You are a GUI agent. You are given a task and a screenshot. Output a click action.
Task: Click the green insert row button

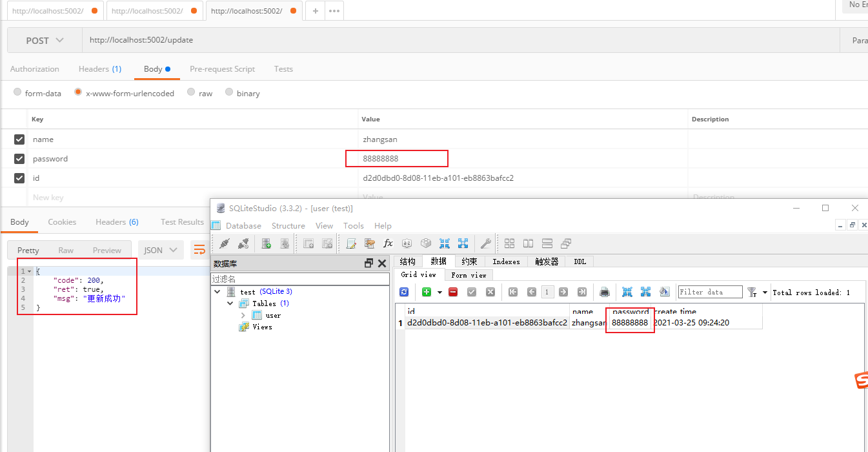pos(426,292)
